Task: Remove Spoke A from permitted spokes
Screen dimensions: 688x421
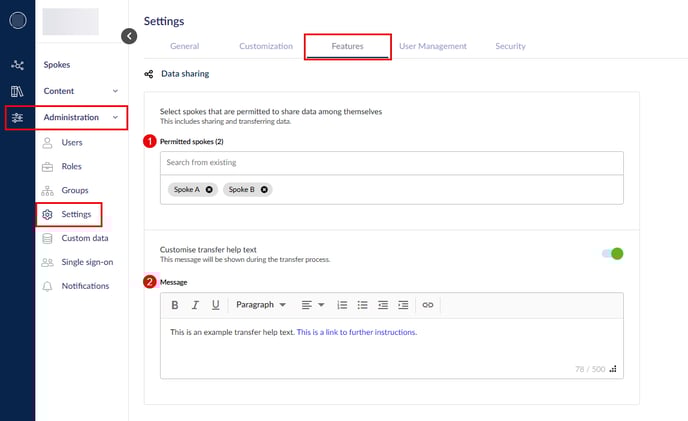Action: click(x=209, y=189)
